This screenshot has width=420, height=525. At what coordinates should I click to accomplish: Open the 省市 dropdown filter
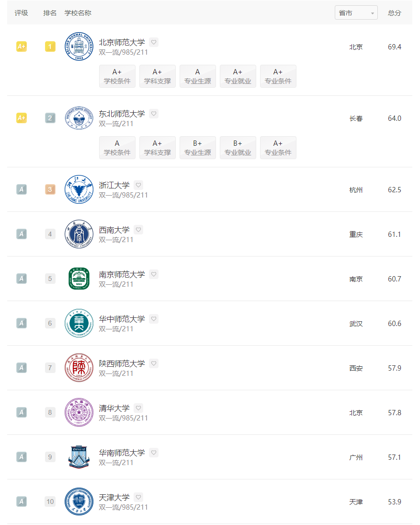point(356,13)
